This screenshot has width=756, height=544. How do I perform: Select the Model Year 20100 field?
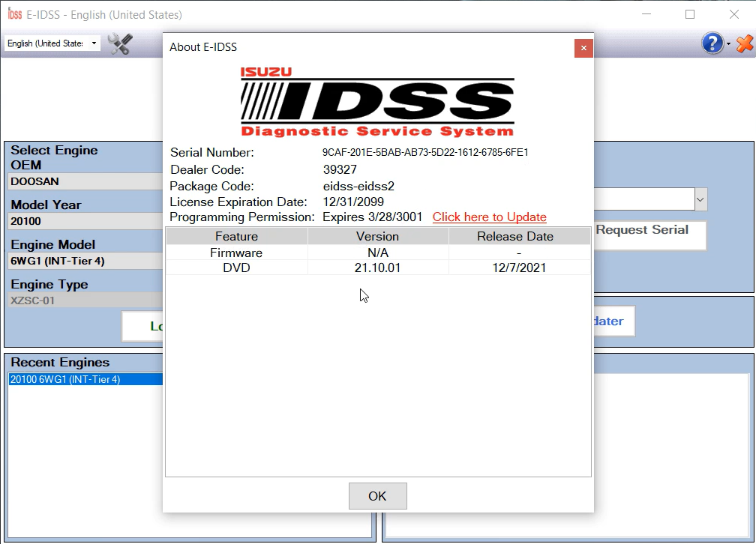pos(85,221)
